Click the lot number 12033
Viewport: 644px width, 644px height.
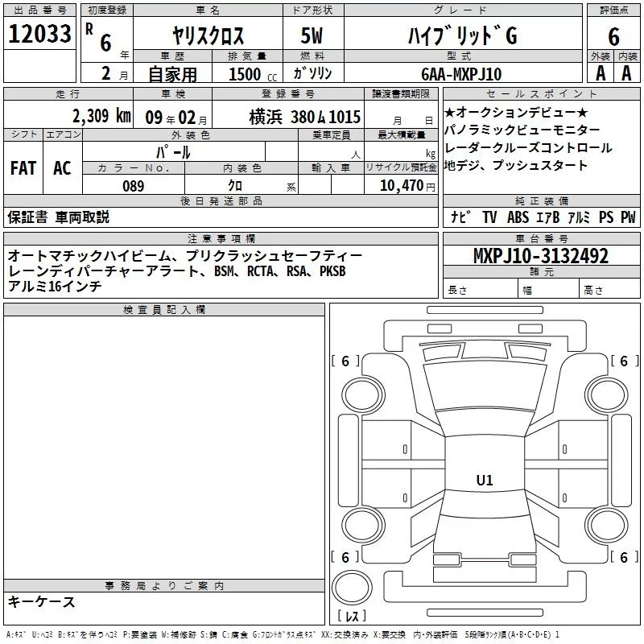pos(39,34)
